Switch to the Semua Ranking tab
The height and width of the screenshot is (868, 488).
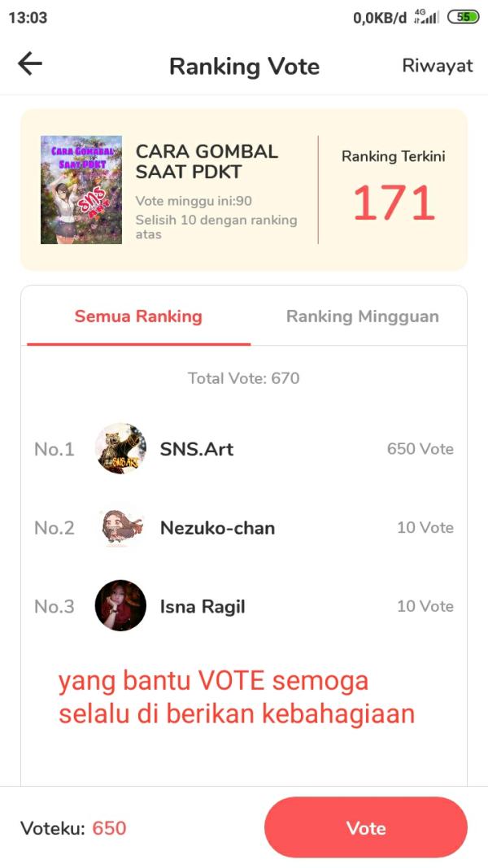[138, 316]
